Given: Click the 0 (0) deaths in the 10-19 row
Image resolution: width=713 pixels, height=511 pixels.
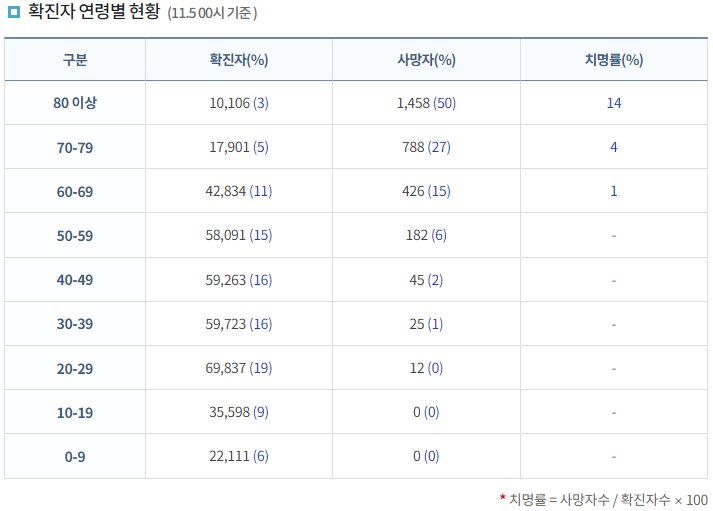Looking at the screenshot, I should coord(426,412).
